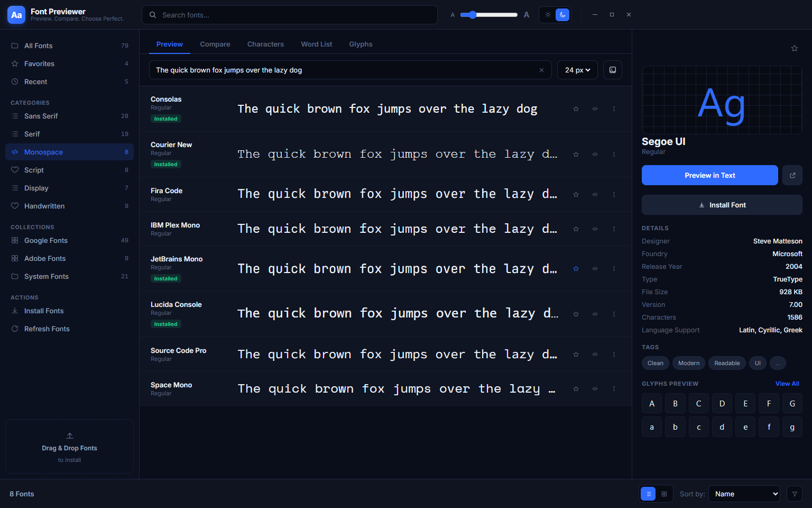Click Install Fonts action in sidebar
Image resolution: width=812 pixels, height=508 pixels.
tap(69, 311)
